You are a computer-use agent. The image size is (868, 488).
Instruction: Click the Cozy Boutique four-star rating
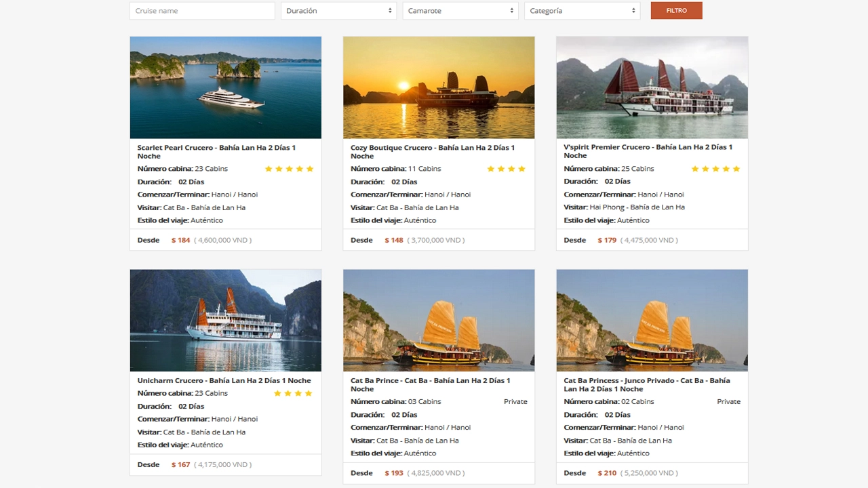(x=506, y=169)
